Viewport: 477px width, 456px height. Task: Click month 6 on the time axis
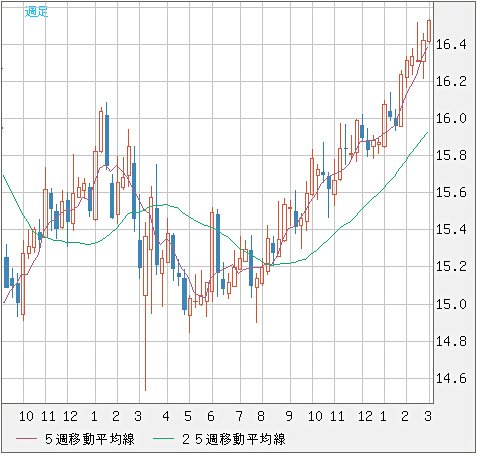211,416
